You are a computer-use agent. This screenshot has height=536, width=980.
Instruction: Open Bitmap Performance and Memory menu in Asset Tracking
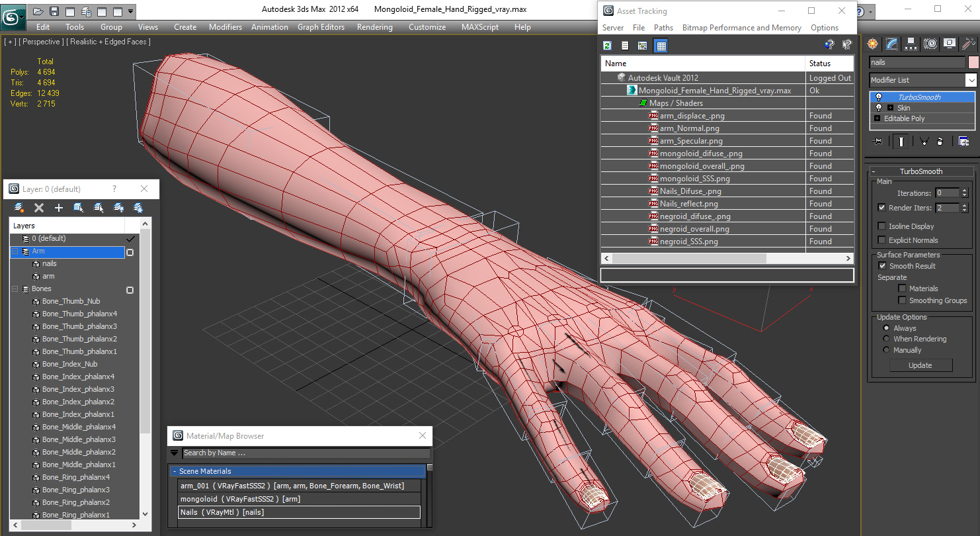[x=741, y=28]
